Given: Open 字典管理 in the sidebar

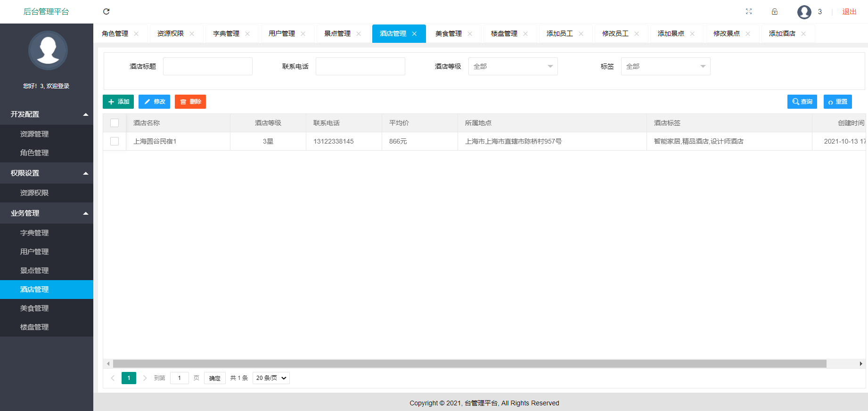Looking at the screenshot, I should tap(47, 233).
